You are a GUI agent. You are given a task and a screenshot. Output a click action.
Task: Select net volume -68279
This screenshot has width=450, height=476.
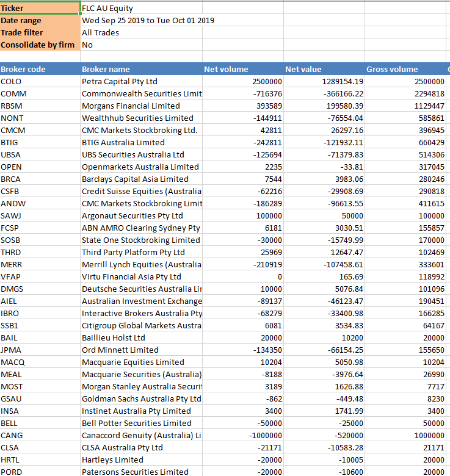(243, 313)
